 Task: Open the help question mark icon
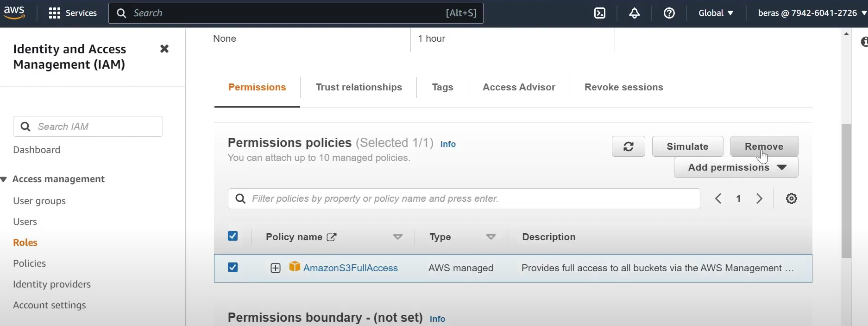coord(669,13)
